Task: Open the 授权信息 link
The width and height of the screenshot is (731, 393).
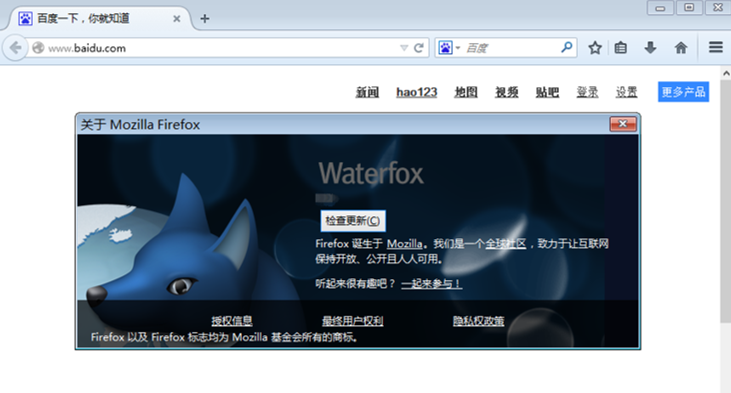Action: click(232, 321)
